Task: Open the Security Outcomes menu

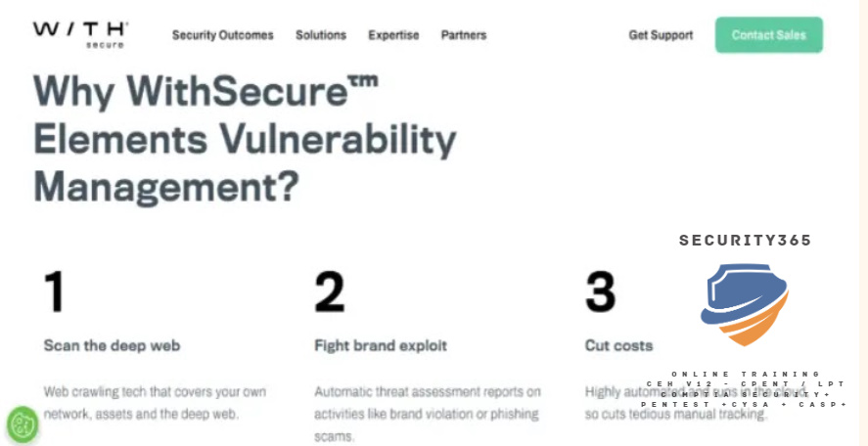Action: (223, 35)
